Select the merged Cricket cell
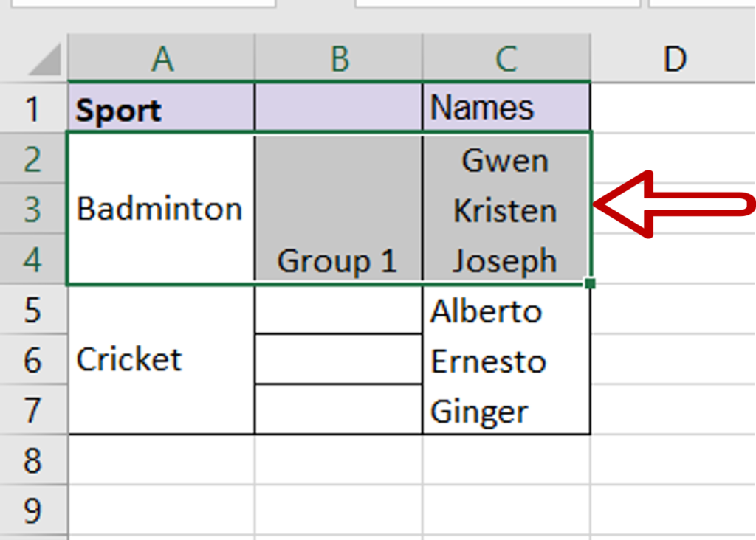 (x=160, y=359)
